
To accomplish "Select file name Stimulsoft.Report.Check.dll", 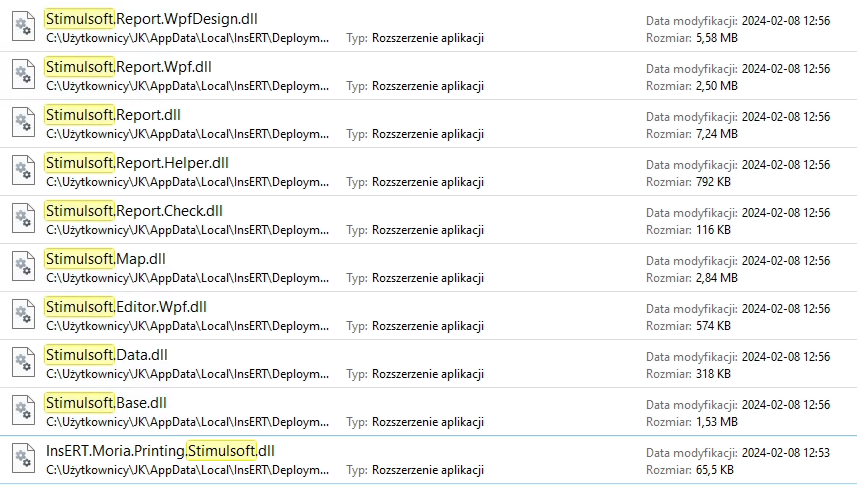I will pyautogui.click(x=134, y=211).
